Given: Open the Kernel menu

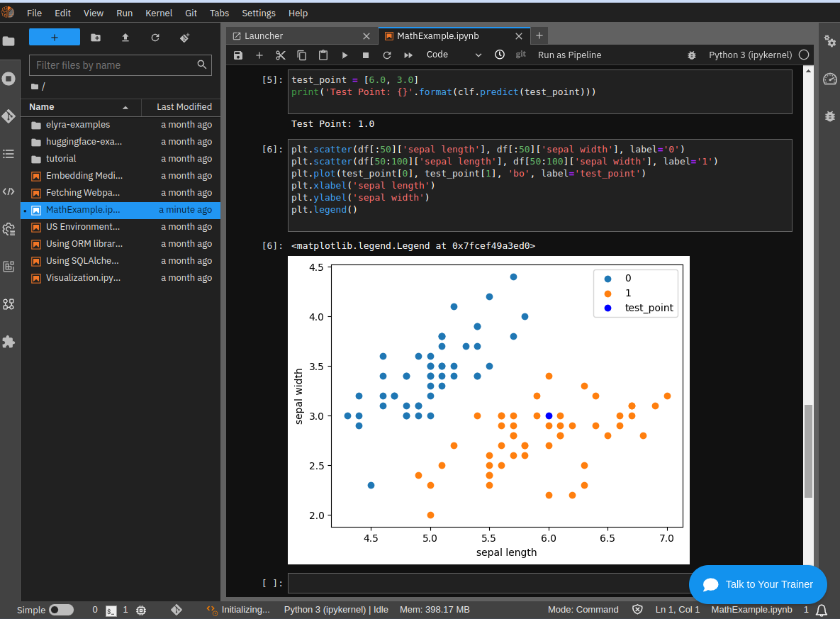Looking at the screenshot, I should (159, 13).
